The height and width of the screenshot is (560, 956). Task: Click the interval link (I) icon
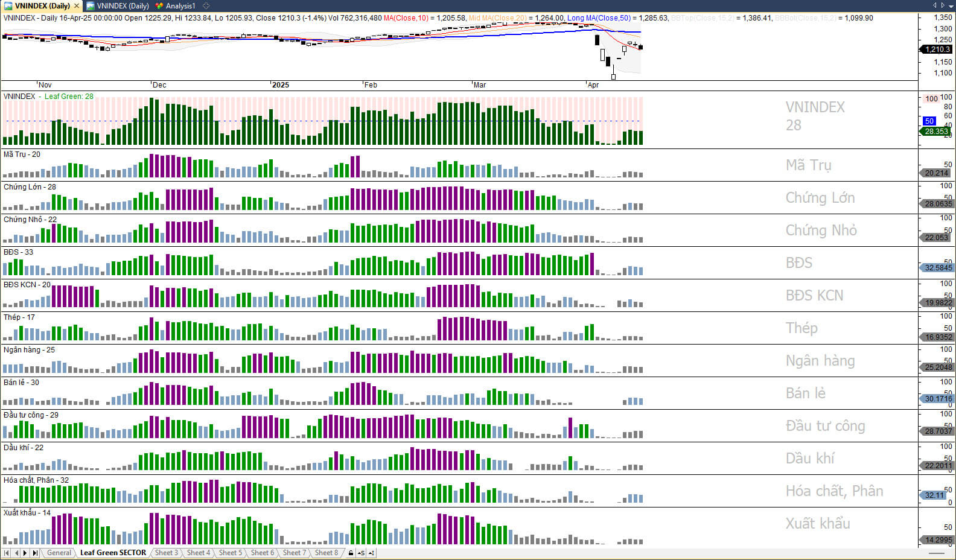click(371, 553)
